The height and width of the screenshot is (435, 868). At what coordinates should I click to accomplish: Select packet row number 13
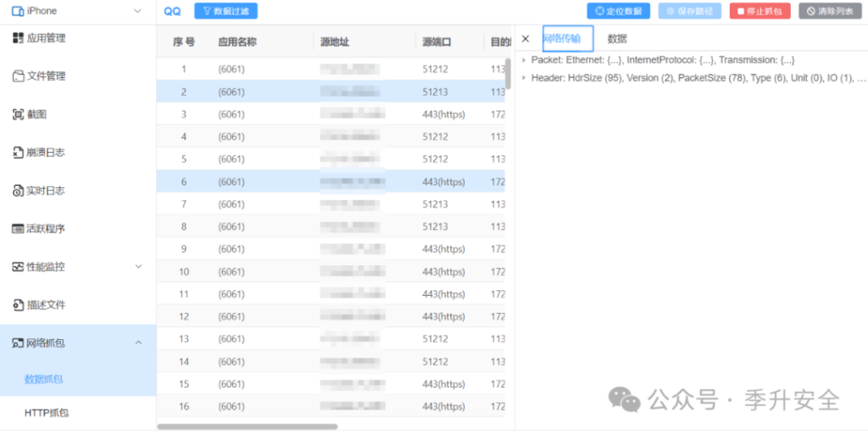point(331,338)
